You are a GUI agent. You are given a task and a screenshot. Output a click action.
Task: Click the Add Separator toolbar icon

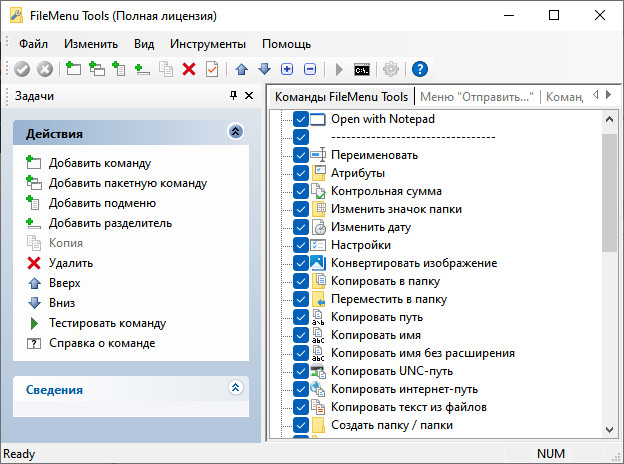coord(142,69)
